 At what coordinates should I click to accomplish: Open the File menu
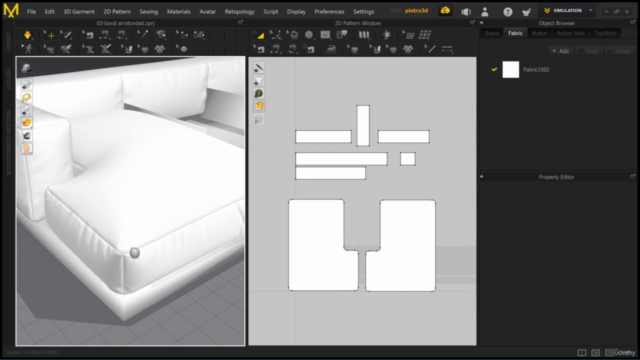31,11
